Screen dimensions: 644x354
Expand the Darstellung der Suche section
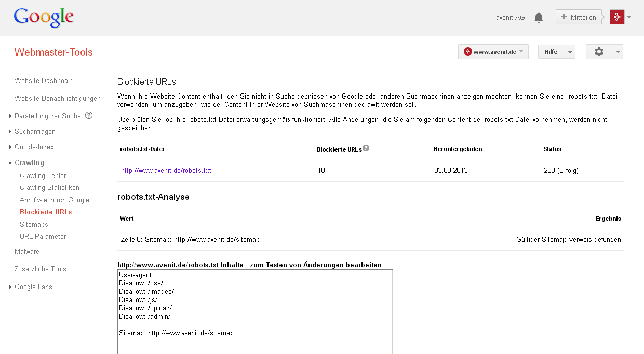point(10,116)
